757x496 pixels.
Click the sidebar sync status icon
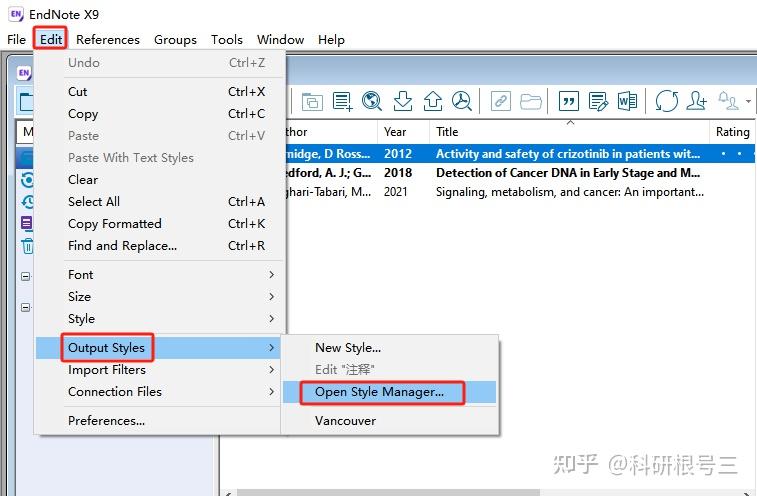point(28,180)
